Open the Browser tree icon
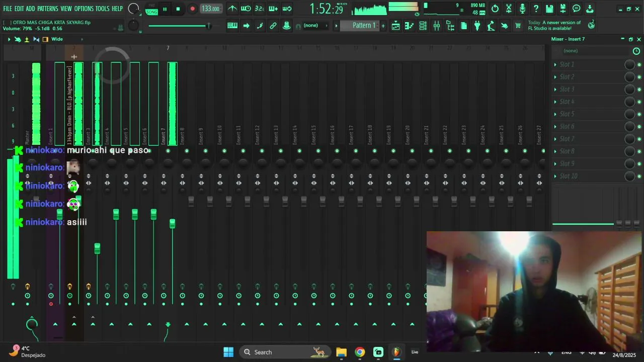 pyautogui.click(x=450, y=26)
